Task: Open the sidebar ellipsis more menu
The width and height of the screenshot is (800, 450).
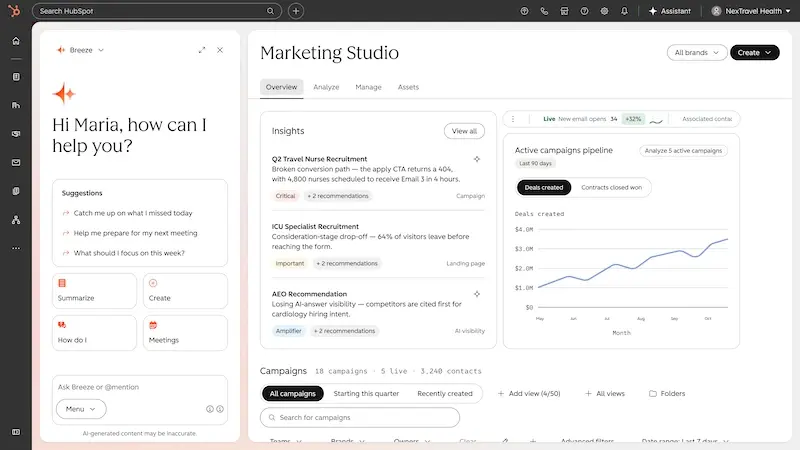Action: coord(16,248)
